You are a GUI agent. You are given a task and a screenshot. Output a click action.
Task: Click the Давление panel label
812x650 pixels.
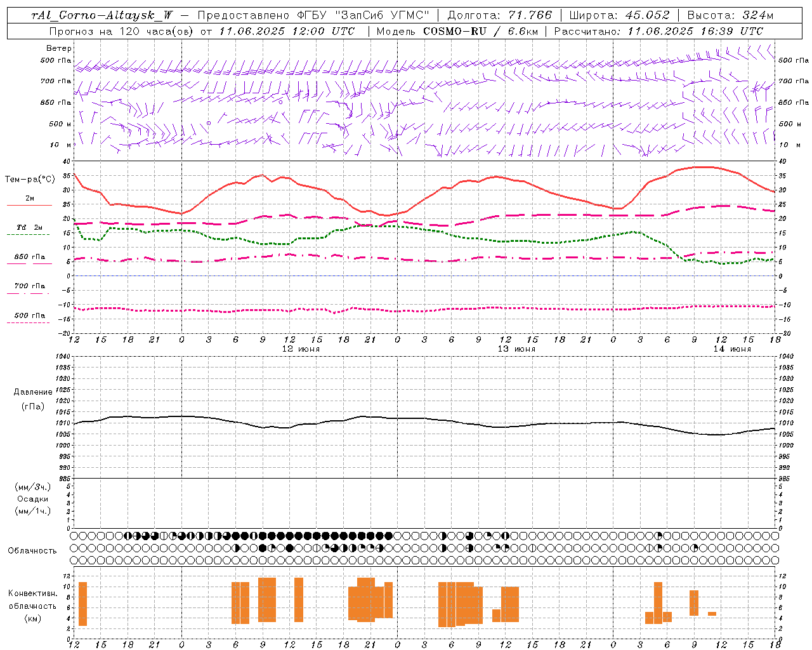coord(33,392)
